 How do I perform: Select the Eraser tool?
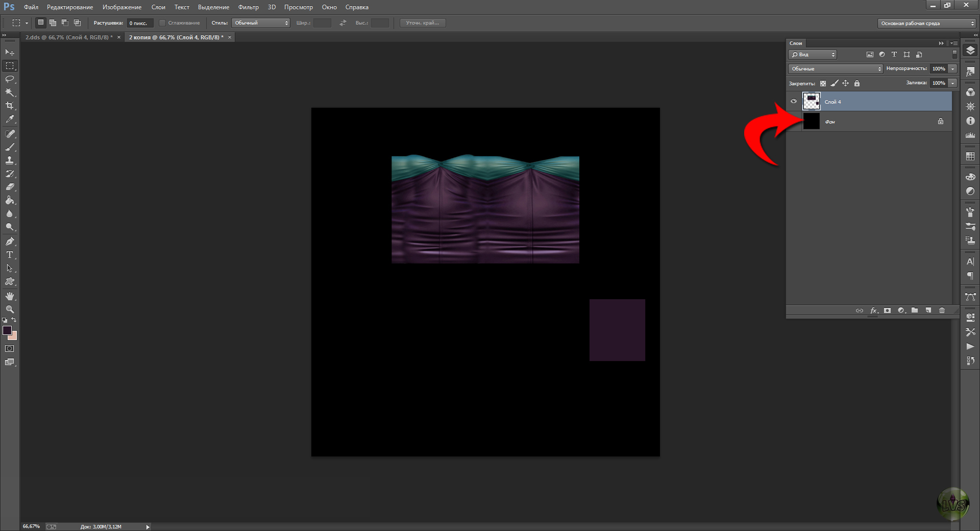(x=10, y=187)
